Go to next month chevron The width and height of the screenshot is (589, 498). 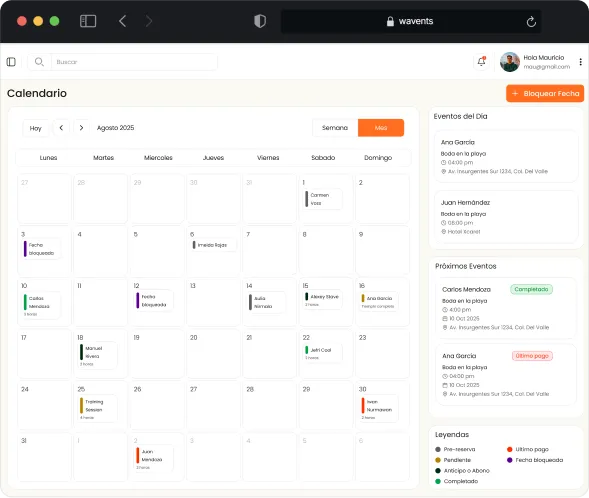click(x=81, y=128)
